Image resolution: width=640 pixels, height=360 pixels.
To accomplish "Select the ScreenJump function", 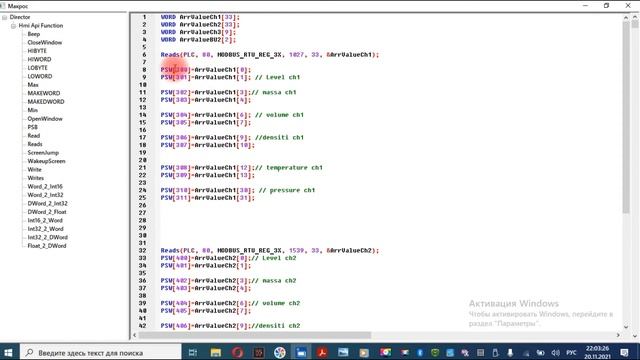I will coord(43,153).
